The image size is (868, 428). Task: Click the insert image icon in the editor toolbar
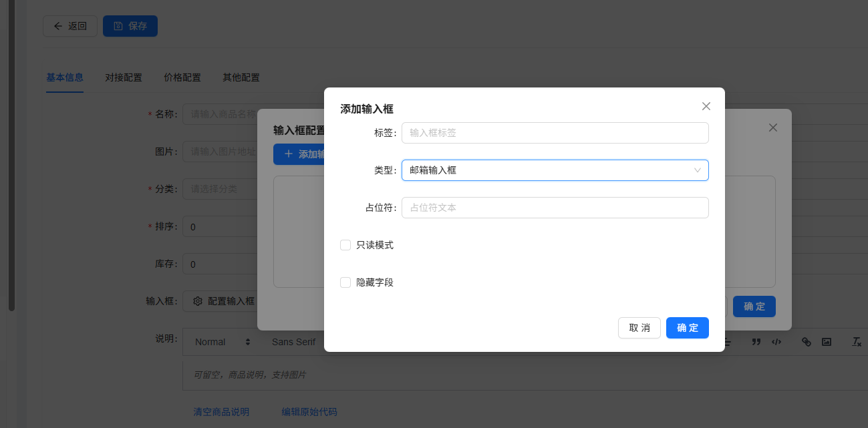coord(827,342)
